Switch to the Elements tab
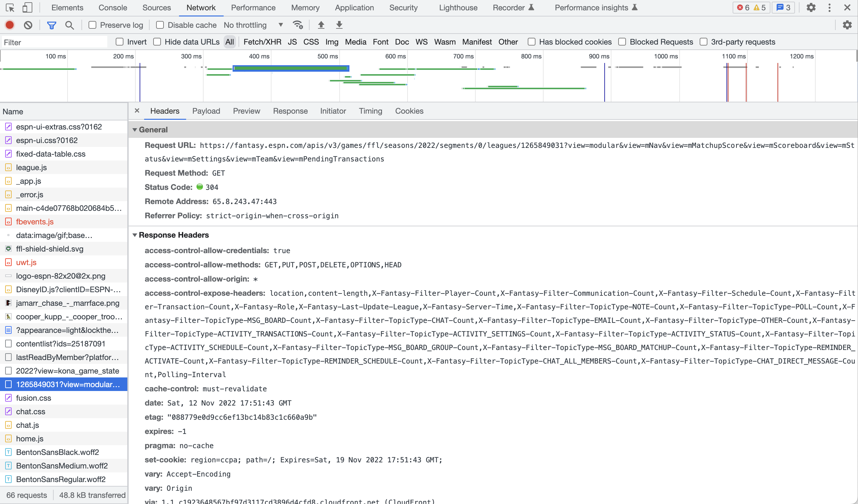 [67, 7]
